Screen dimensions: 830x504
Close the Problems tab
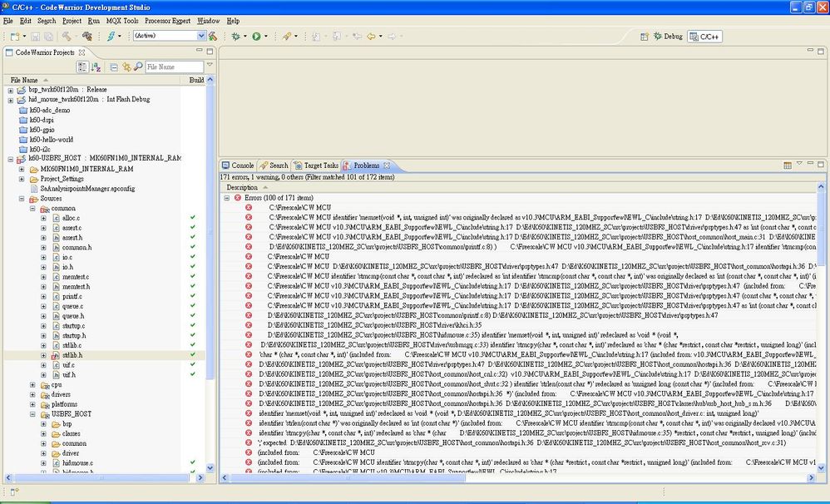(387, 166)
